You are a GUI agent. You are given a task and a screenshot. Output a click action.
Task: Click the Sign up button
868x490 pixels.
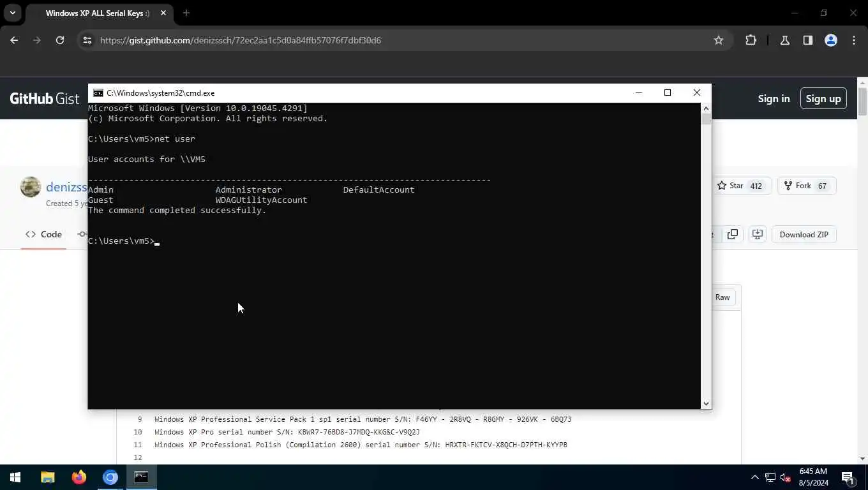tap(823, 98)
